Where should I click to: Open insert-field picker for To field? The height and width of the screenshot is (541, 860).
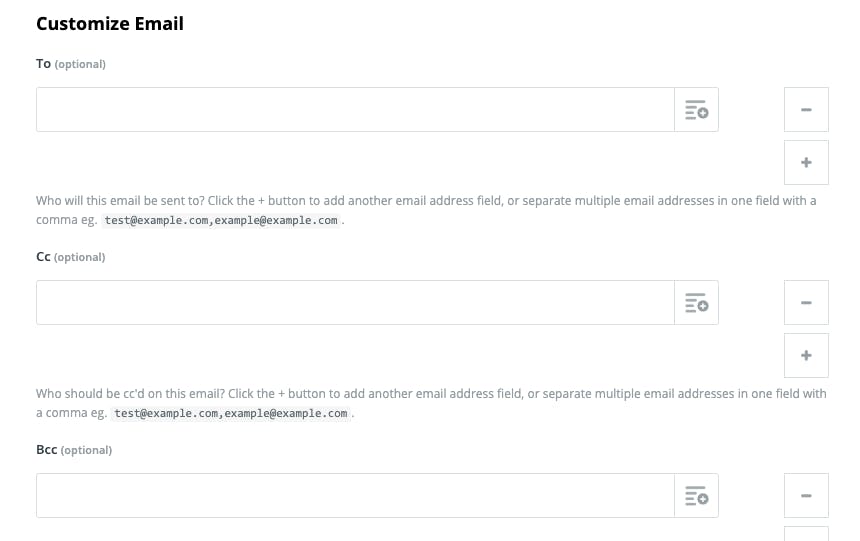[x=696, y=110]
